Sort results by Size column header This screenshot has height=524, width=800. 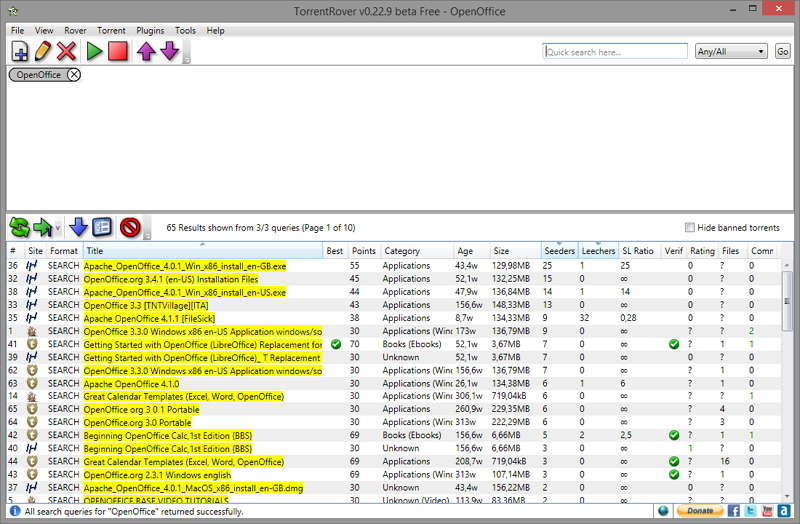click(x=515, y=251)
